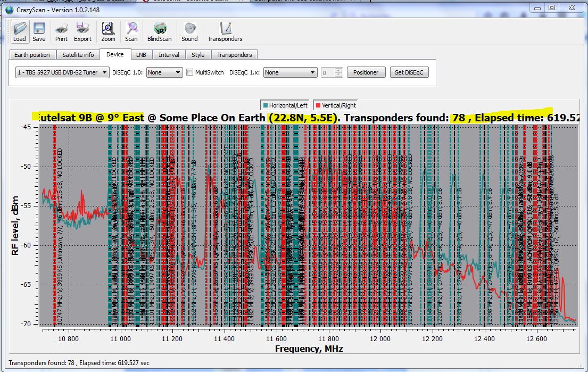Launch BlindScan from the toolbar
Viewport: 588px width, 372px height.
click(x=159, y=31)
